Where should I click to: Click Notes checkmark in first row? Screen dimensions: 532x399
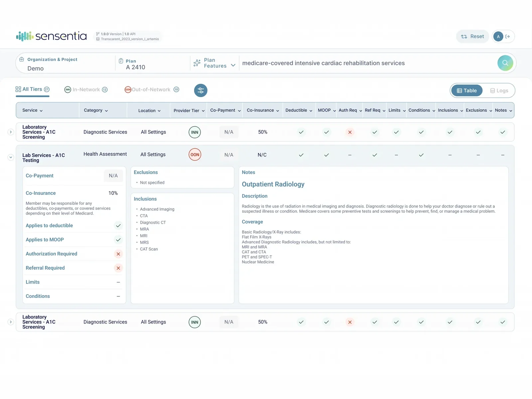click(503, 132)
